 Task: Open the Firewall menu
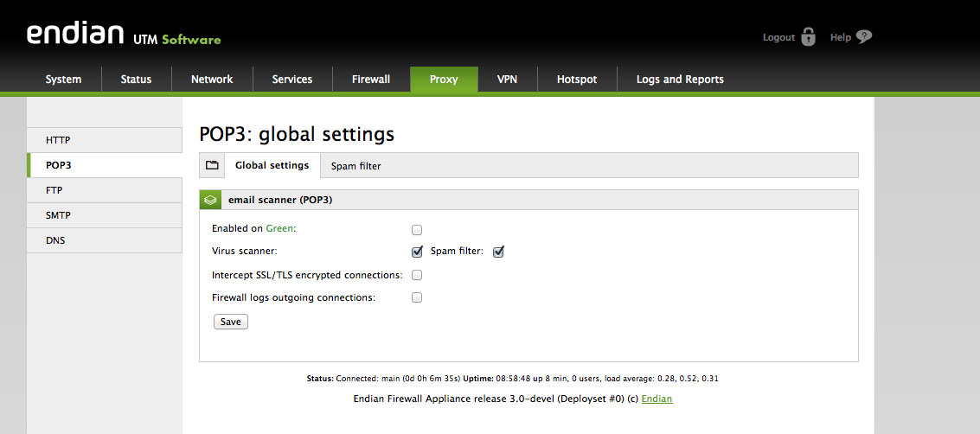(371, 80)
